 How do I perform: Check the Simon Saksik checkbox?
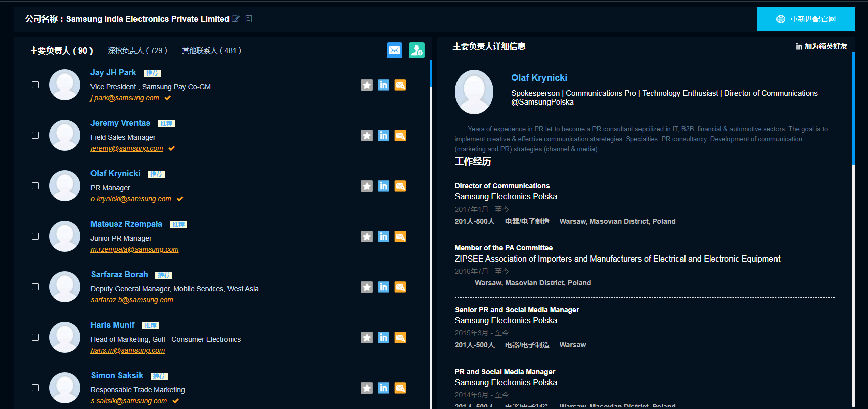pyautogui.click(x=35, y=388)
